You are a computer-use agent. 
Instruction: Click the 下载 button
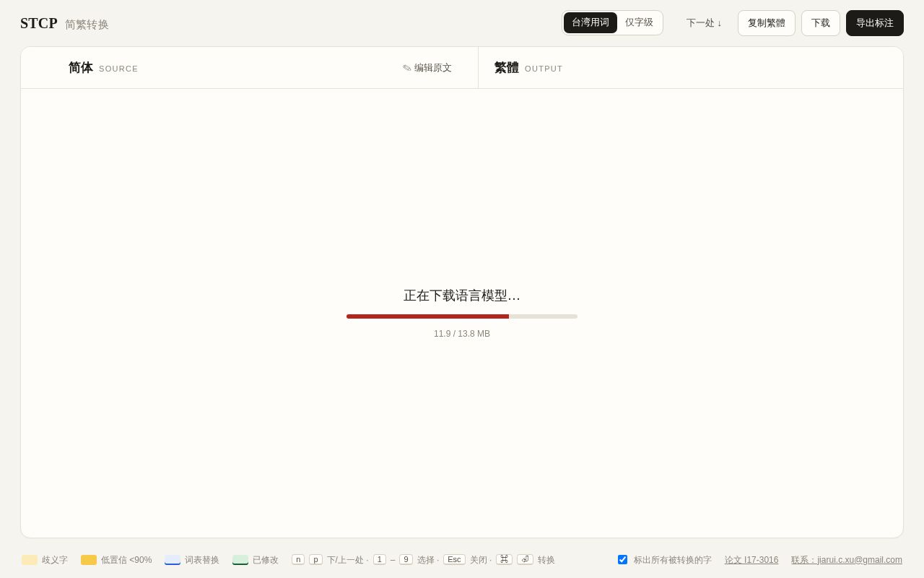click(x=821, y=23)
